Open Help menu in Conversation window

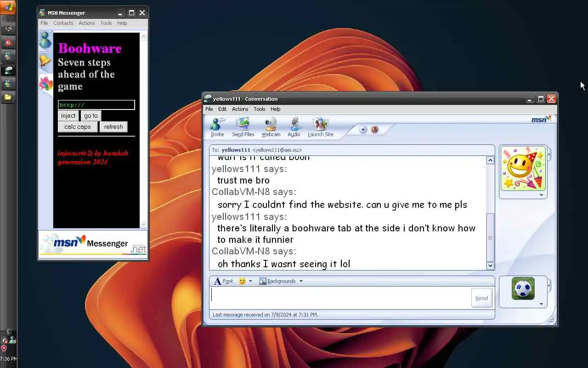pos(276,109)
